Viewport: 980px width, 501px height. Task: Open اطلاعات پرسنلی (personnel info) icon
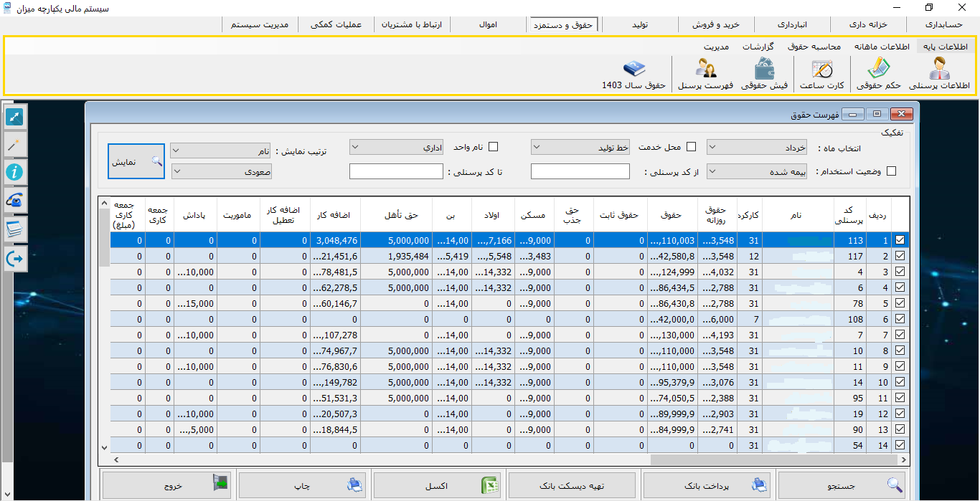pyautogui.click(x=939, y=74)
